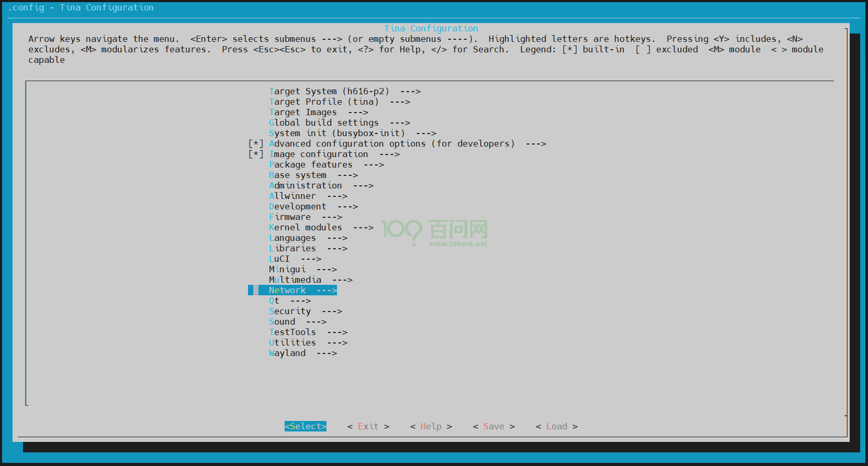
Task: Open the Kernel modules entry
Action: (305, 228)
